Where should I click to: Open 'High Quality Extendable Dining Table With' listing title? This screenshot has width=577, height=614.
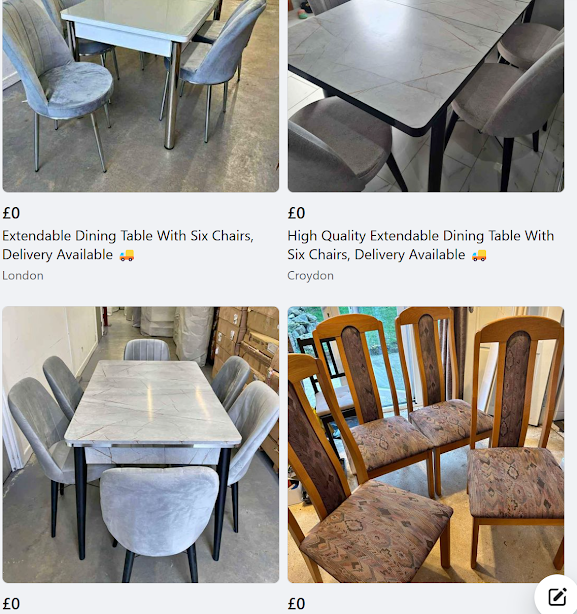coord(420,236)
